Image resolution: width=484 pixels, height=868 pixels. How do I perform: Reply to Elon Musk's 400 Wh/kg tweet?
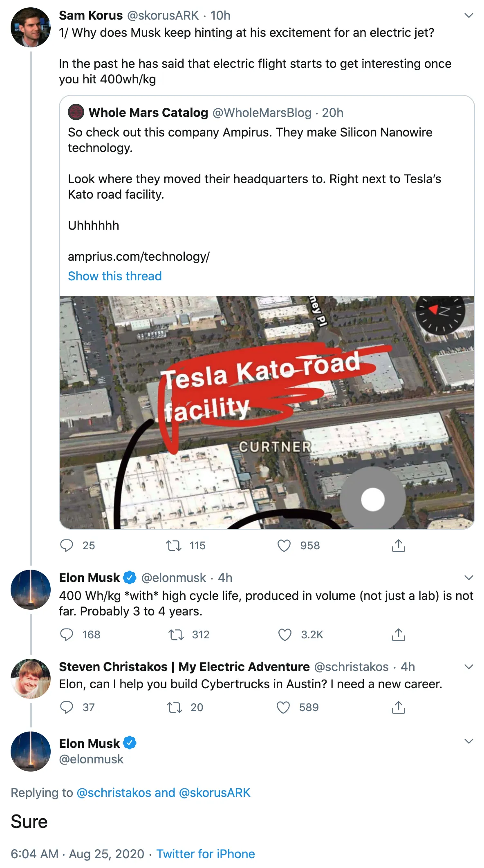point(67,635)
